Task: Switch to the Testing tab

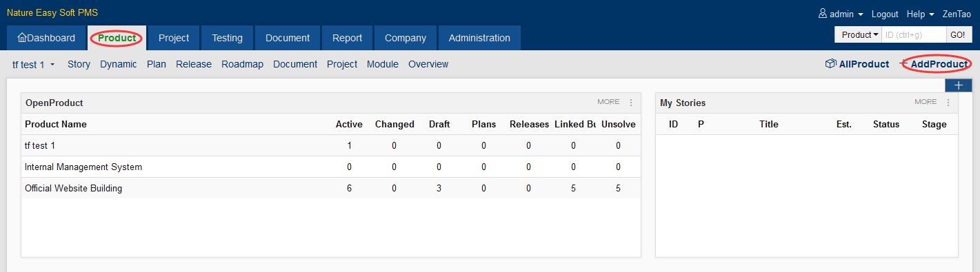Action: [x=227, y=38]
